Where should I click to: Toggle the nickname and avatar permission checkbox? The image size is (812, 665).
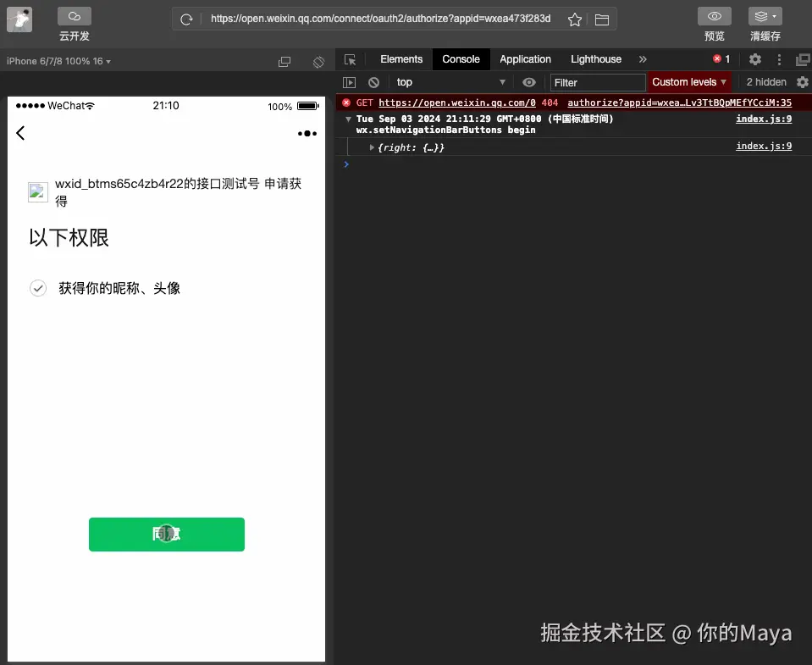pos(37,288)
